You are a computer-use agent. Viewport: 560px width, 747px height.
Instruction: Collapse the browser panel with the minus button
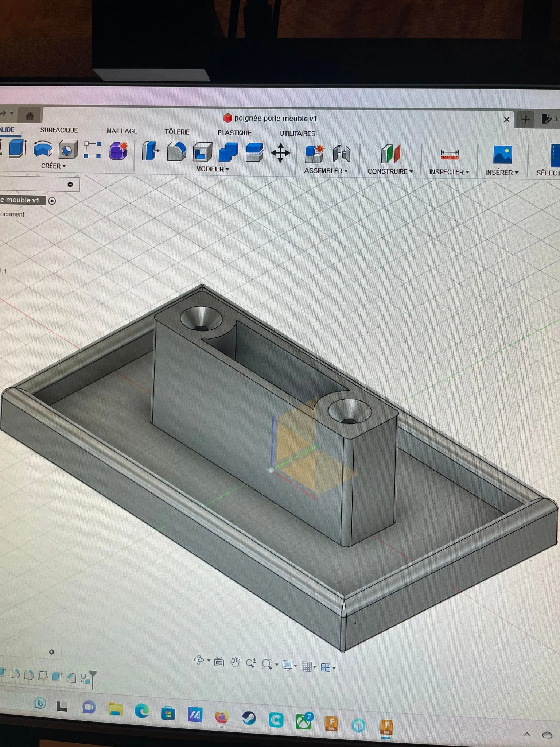pyautogui.click(x=70, y=185)
